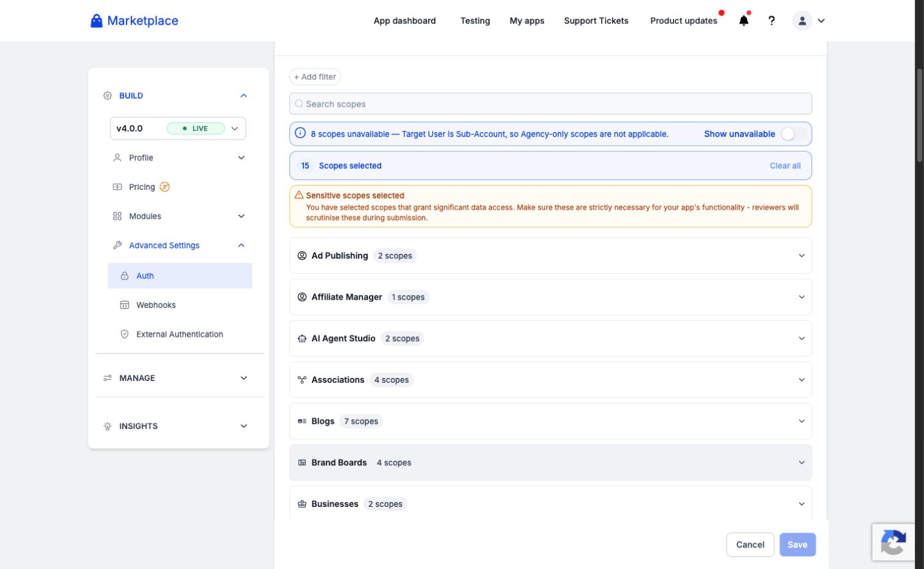924x569 pixels.
Task: Click the Businesses briefcase icon
Action: tap(302, 504)
